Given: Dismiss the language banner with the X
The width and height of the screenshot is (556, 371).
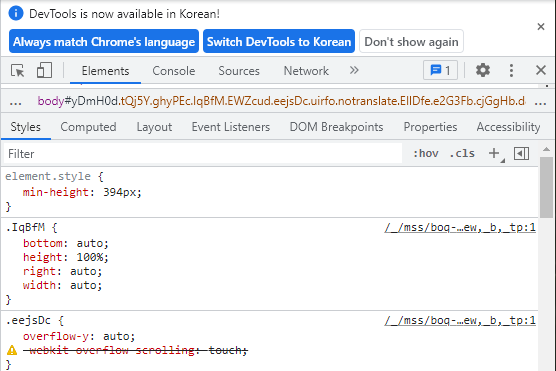Looking at the screenshot, I should (541, 27).
